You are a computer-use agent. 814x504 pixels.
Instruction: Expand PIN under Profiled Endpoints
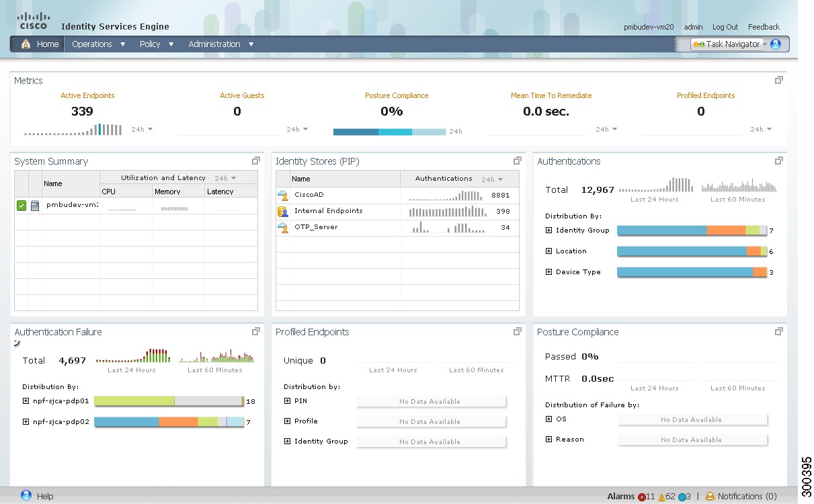click(x=287, y=401)
